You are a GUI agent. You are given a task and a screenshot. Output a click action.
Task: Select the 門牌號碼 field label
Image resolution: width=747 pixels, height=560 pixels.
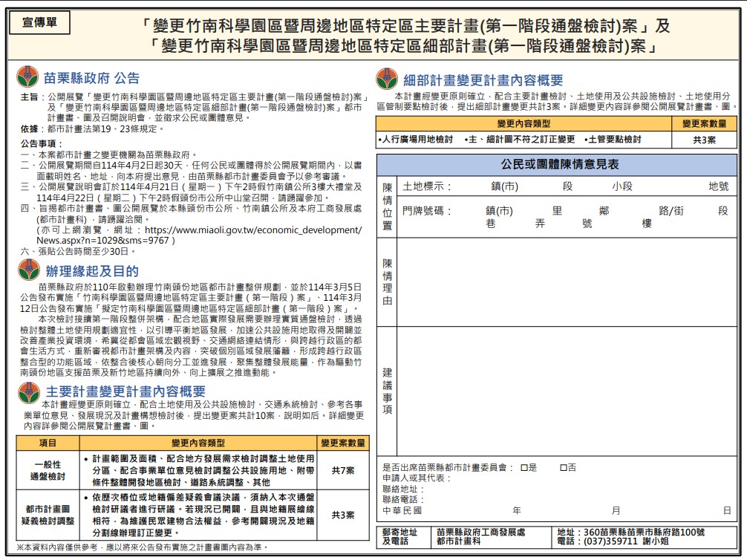(427, 211)
